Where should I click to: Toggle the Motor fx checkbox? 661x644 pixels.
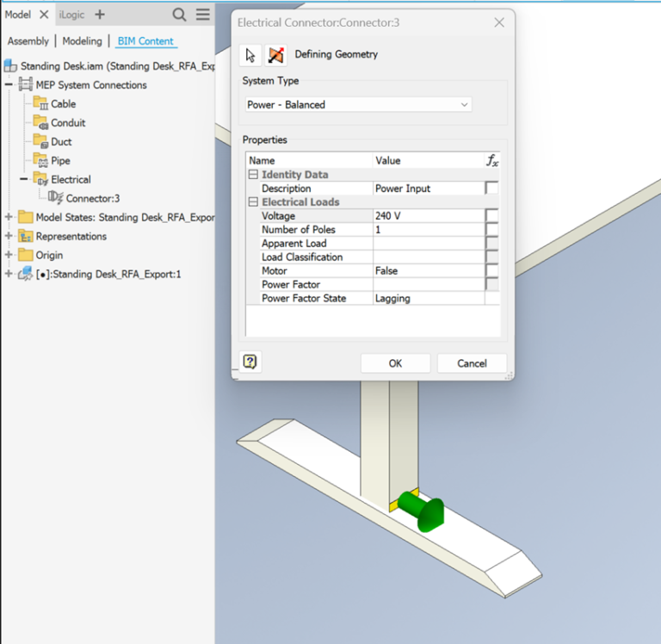[491, 270]
